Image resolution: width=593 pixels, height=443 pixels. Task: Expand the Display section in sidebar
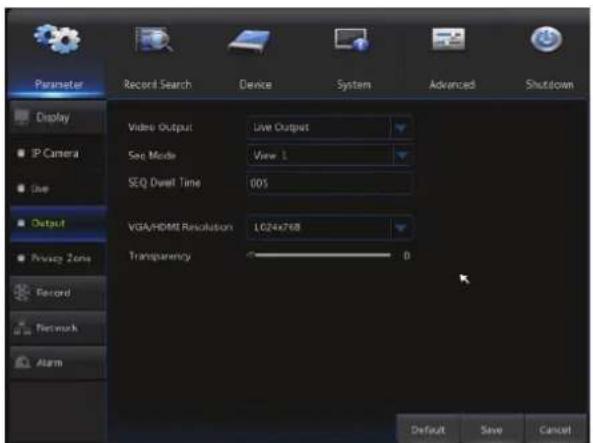click(58, 118)
